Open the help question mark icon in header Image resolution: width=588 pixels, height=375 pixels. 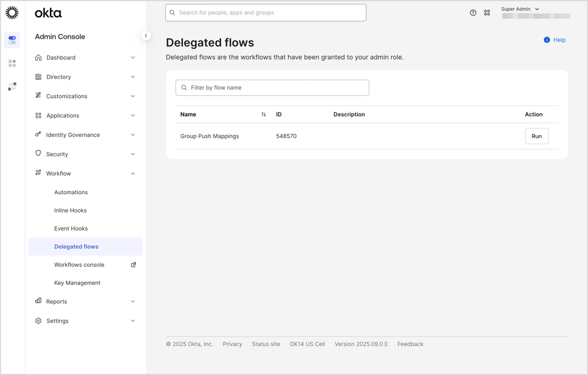pyautogui.click(x=473, y=13)
